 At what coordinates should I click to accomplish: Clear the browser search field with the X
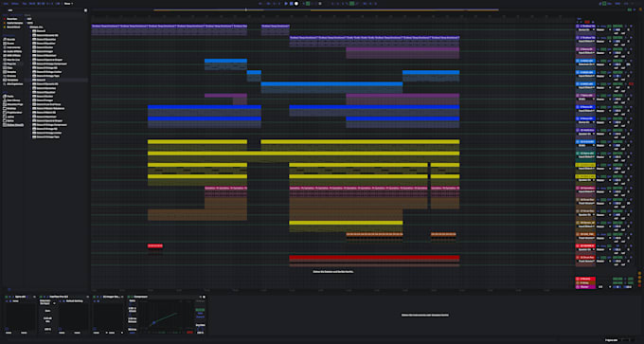pos(86,10)
